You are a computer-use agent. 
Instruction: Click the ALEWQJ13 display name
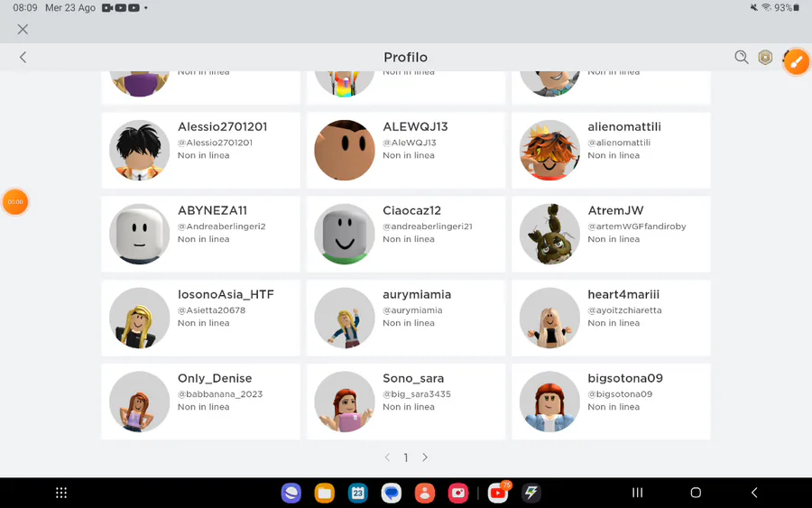(x=415, y=127)
